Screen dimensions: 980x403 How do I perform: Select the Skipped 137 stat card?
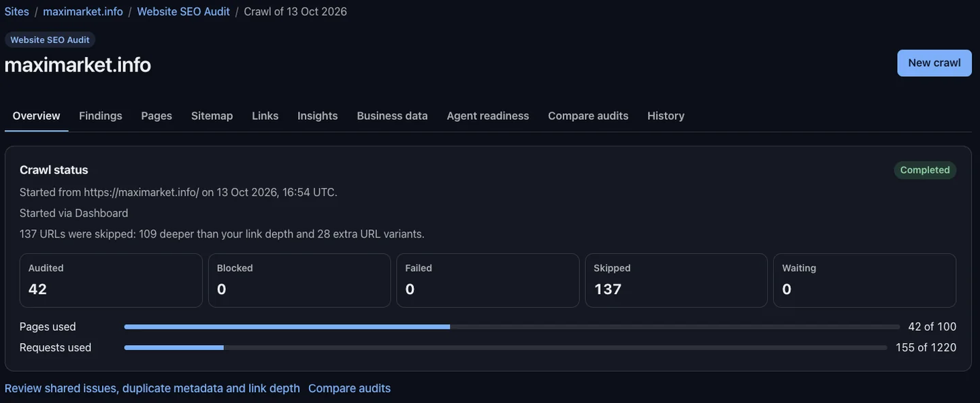click(676, 280)
